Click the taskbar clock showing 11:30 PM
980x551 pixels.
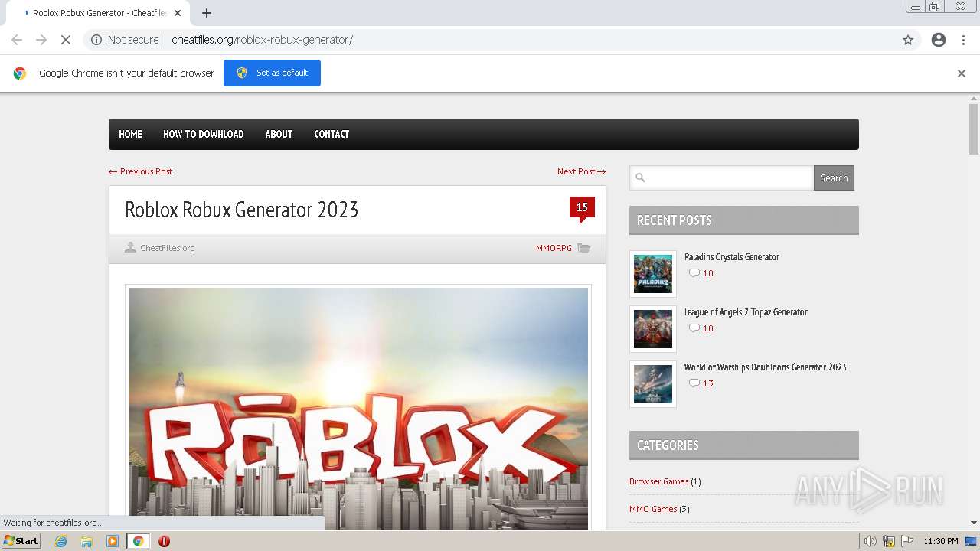click(x=941, y=541)
